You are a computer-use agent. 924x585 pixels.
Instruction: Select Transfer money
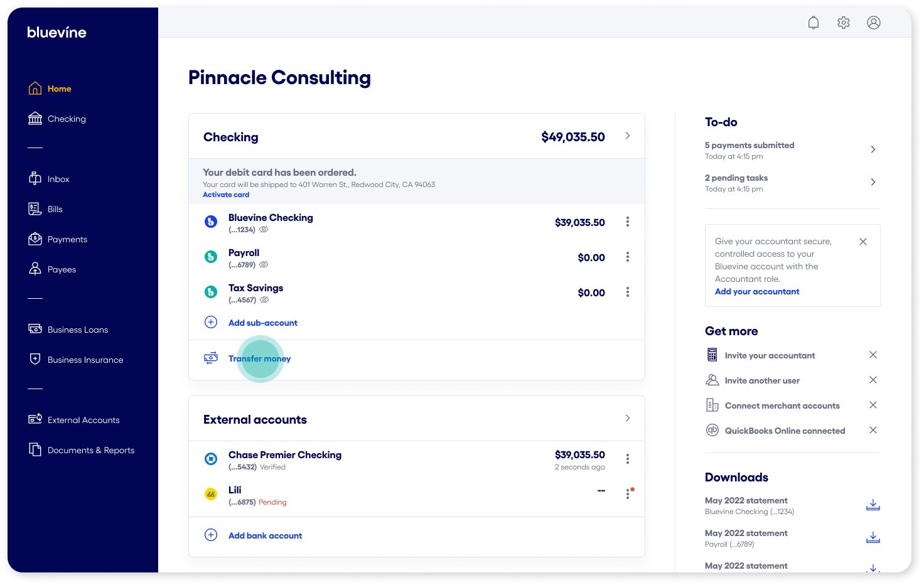[259, 358]
